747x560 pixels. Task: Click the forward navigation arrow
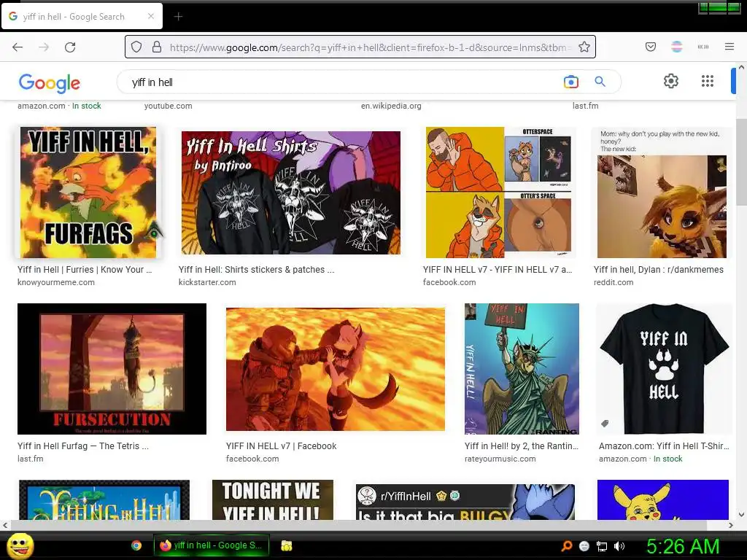click(x=44, y=47)
